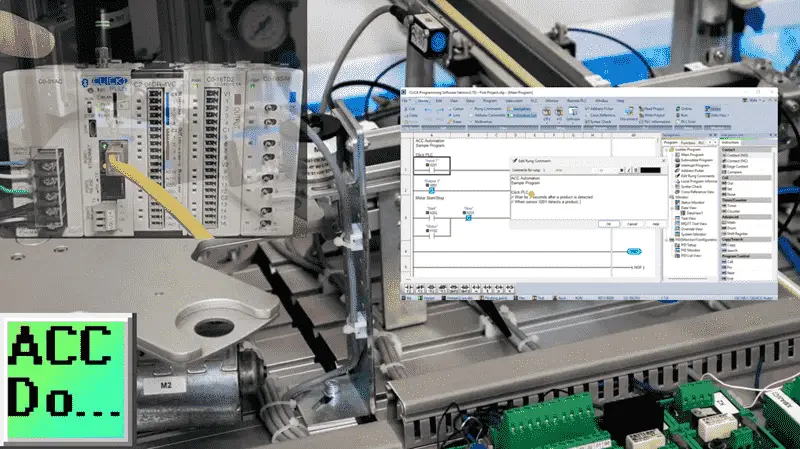Open the Address Picker from the ribbon
800x449 pixels.
click(600, 109)
